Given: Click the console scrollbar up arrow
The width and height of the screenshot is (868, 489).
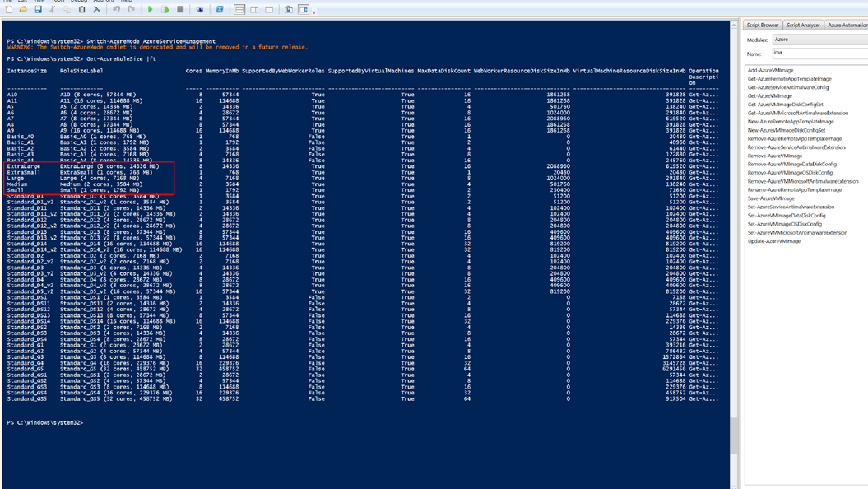Looking at the screenshot, I should pyautogui.click(x=734, y=26).
